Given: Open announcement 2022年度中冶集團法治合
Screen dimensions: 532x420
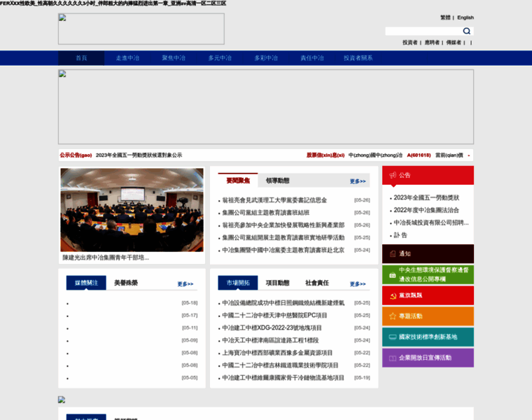Looking at the screenshot, I should point(426,210).
